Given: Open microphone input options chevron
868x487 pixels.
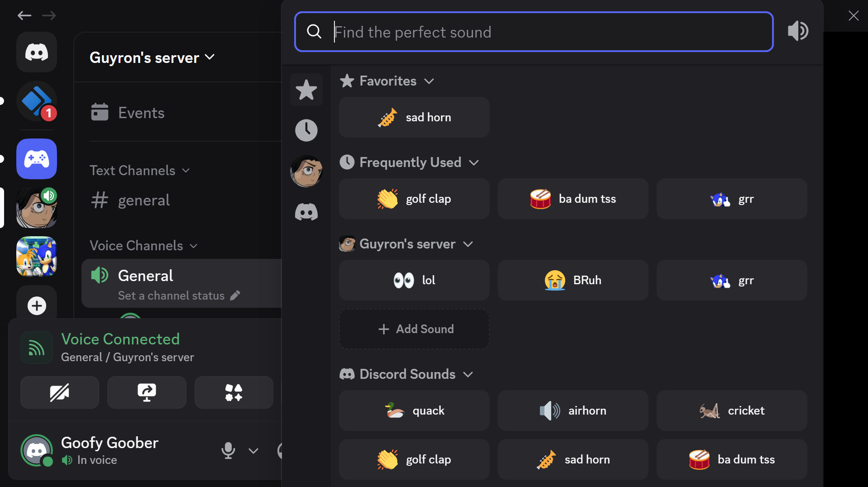Looking at the screenshot, I should [253, 451].
